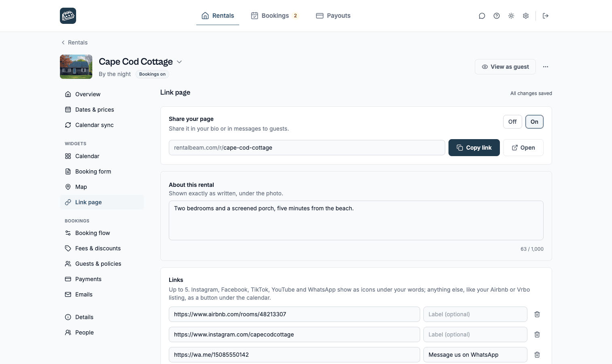Turn the share page On
Viewport: 612px width, 364px height.
click(x=534, y=122)
